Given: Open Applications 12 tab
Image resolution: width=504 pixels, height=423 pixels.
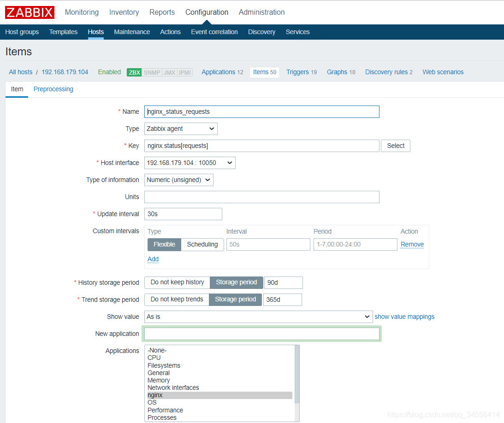Looking at the screenshot, I should coord(222,72).
